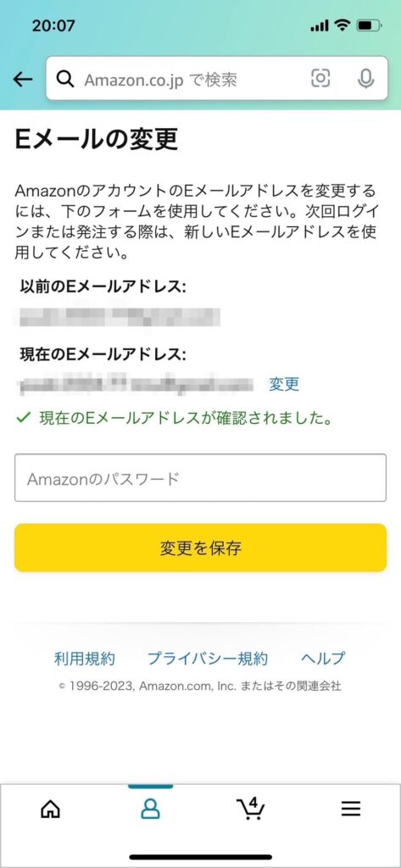This screenshot has height=868, width=401.
Task: Tap the yellow 変更を保存 button
Action: [200, 548]
